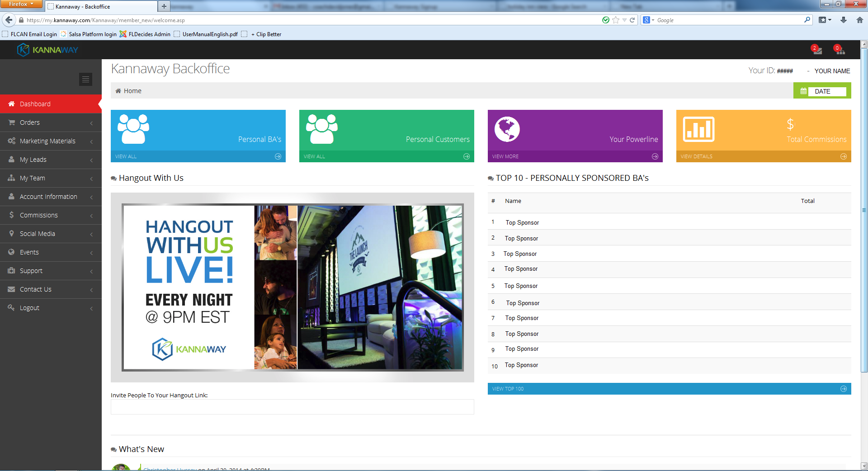
Task: Click Home breadcrumb link
Action: 132,91
